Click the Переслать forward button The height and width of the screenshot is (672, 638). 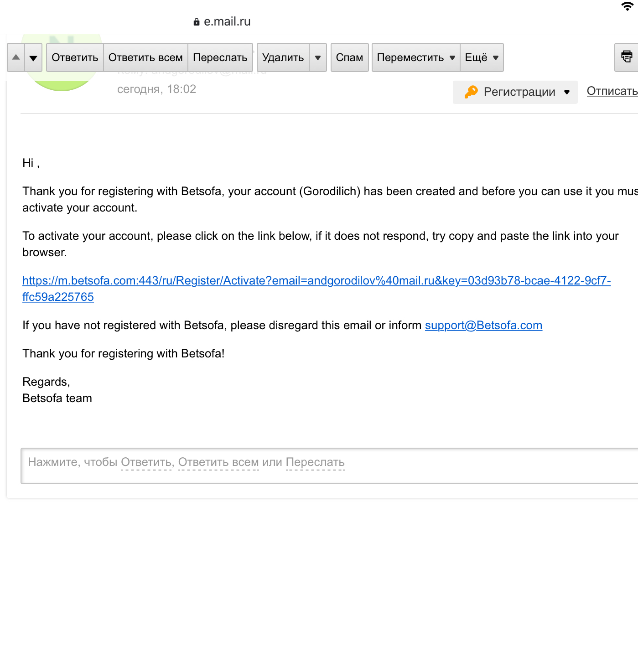[x=220, y=57]
